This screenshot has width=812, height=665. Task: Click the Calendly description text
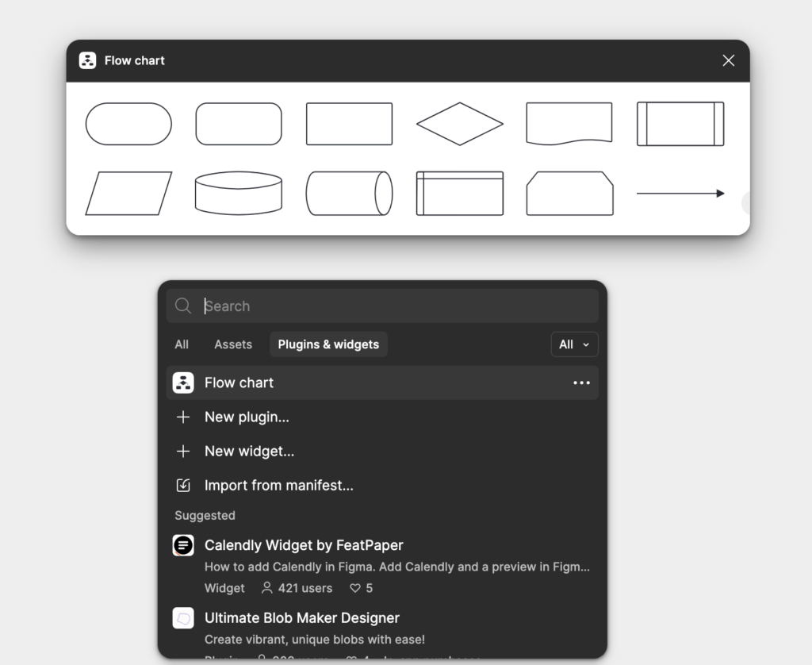click(396, 567)
